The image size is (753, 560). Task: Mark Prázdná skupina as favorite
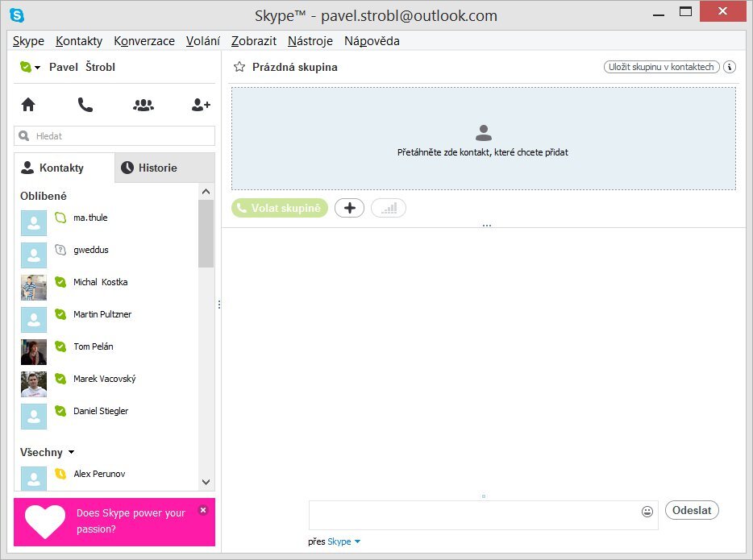(x=239, y=67)
